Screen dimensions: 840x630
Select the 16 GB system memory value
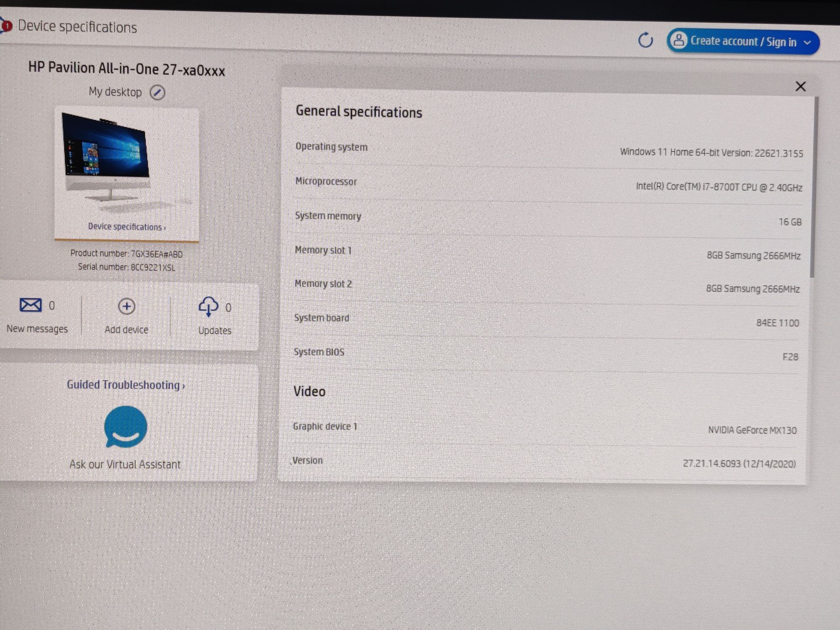[790, 222]
